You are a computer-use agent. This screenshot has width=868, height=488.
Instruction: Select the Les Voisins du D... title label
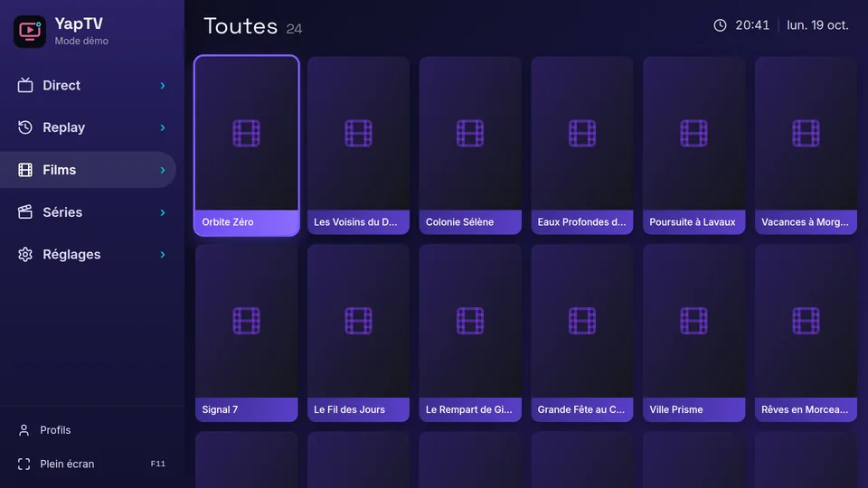coord(355,222)
